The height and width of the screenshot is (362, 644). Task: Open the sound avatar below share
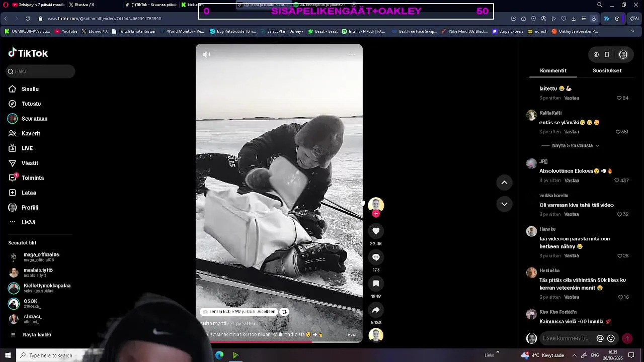click(376, 335)
